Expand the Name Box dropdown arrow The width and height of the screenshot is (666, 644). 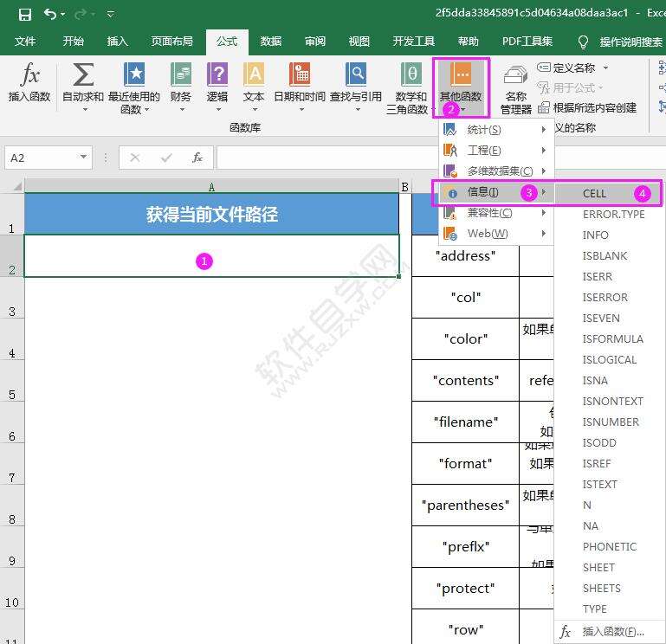(84, 158)
